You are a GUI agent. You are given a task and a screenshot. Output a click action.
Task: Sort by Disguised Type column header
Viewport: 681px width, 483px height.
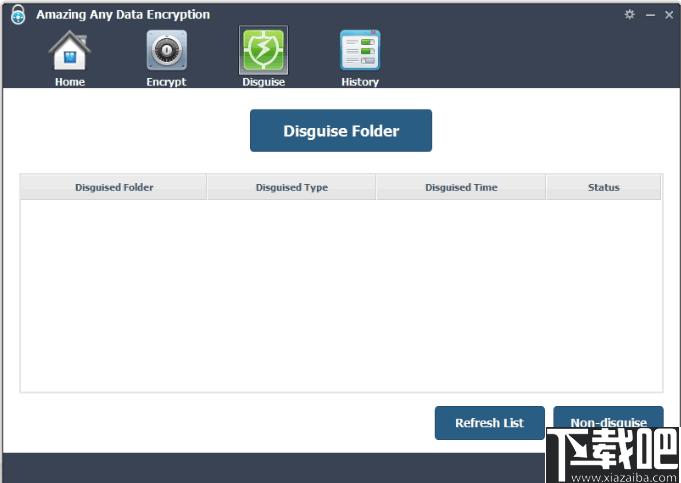(291, 187)
